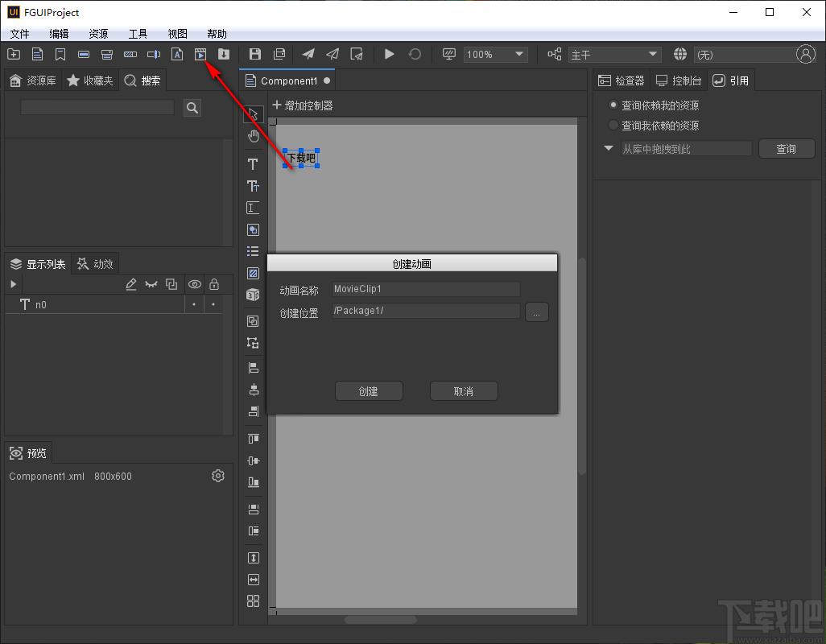Click the save all icon
Viewport: 826px width, 644px height.
tap(279, 54)
